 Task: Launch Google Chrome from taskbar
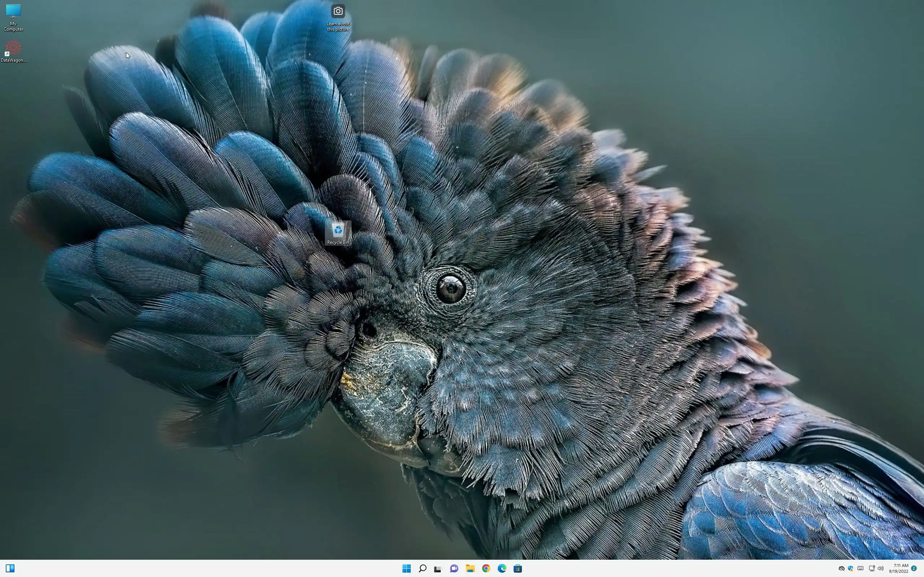[486, 569]
